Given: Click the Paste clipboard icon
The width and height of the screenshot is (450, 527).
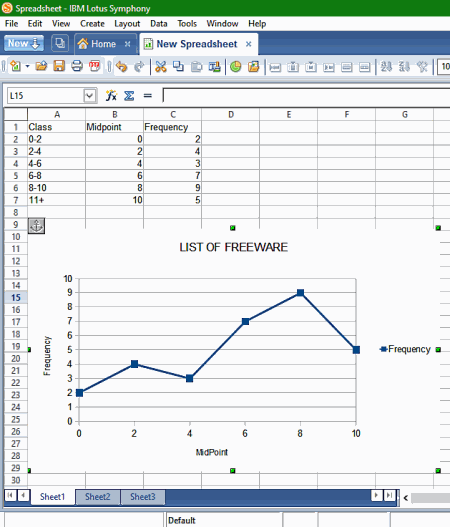Looking at the screenshot, I should point(196,67).
